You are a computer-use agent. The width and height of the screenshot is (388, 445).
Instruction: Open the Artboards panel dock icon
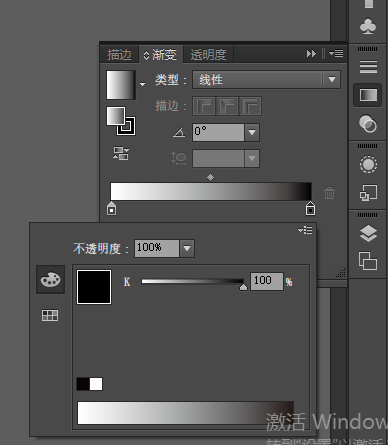point(368,261)
